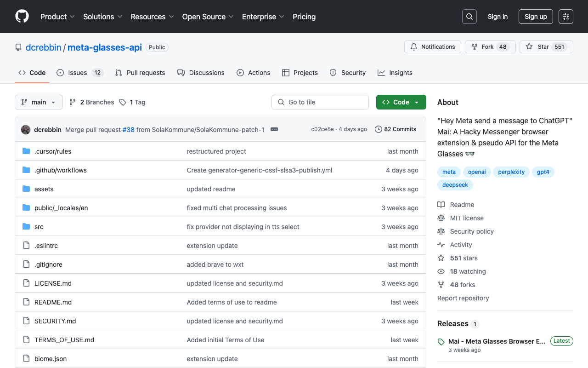The height and width of the screenshot is (368, 588).
Task: Open the public/_locales/en folder
Action: coord(61,208)
